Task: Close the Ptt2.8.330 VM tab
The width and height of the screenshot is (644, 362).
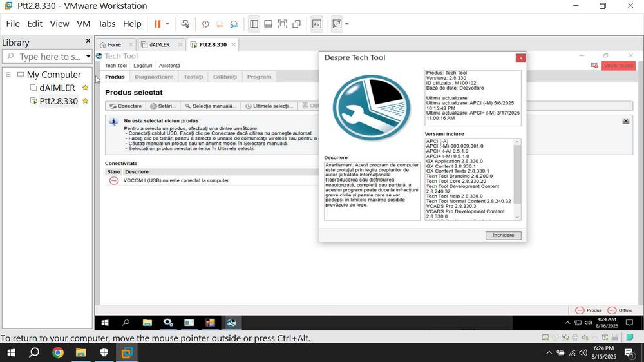Action: pyautogui.click(x=233, y=44)
